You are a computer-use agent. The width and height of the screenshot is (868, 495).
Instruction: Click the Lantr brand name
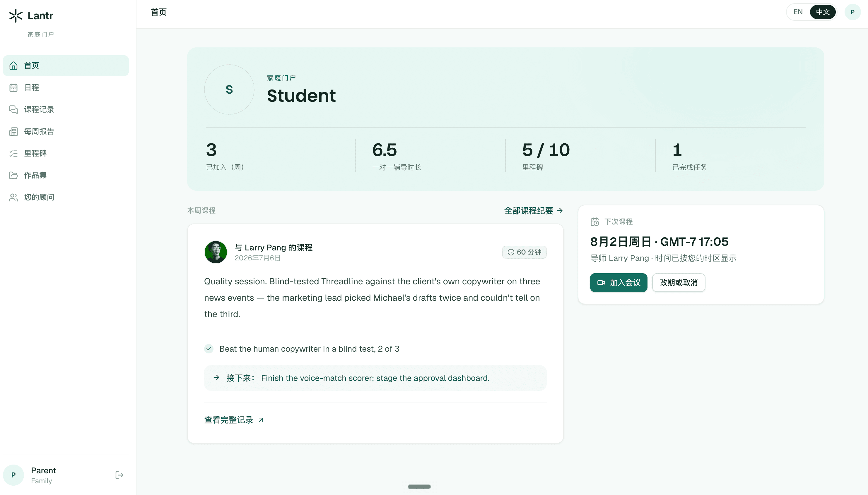pos(40,16)
